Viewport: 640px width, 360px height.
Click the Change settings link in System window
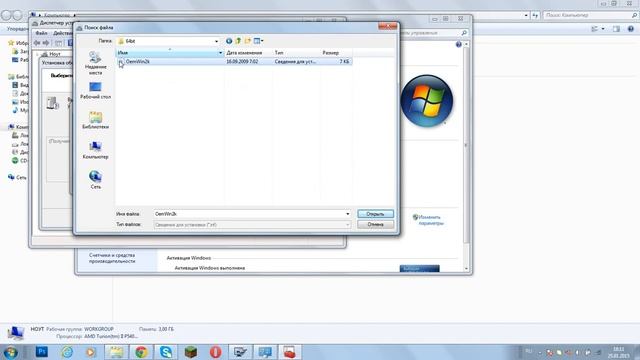click(430, 220)
